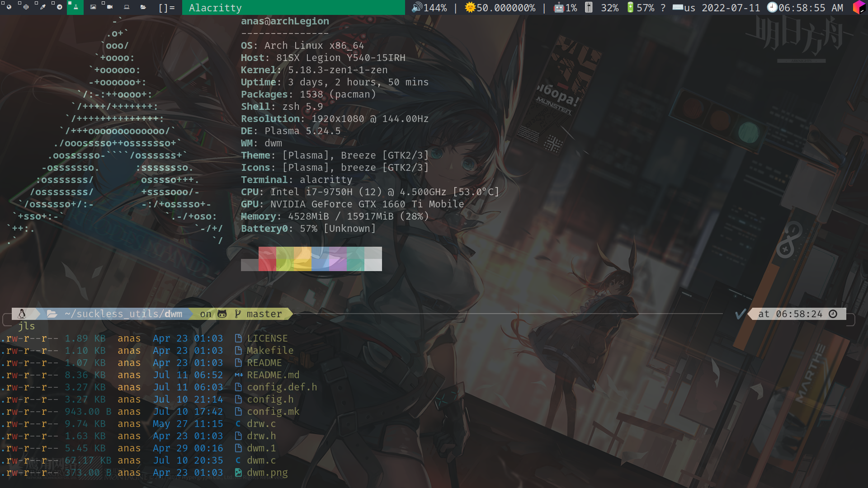Viewport: 868px width, 488px height.
Task: Click the GitHub cat icon in prompt
Action: click(x=222, y=314)
